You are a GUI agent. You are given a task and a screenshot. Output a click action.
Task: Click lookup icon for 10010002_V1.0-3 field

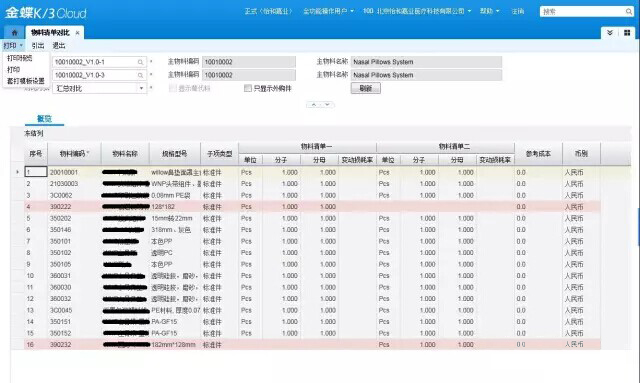pyautogui.click(x=140, y=75)
